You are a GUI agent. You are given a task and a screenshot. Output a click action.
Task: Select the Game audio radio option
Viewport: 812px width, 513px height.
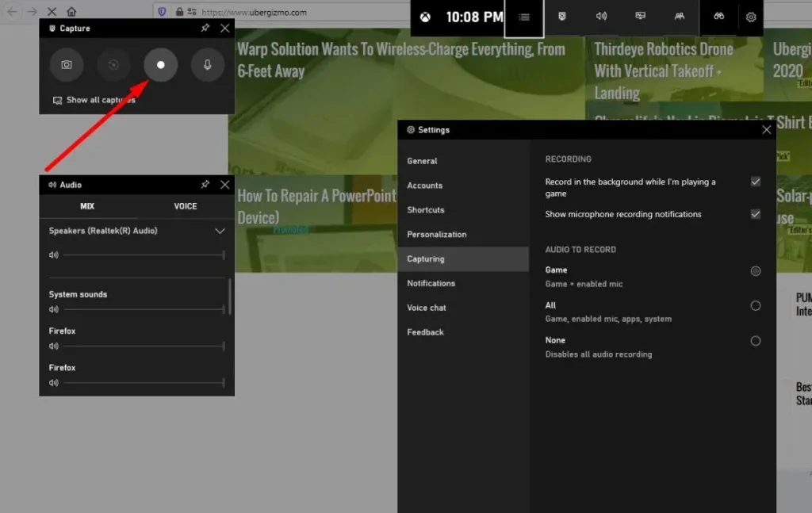coord(756,270)
